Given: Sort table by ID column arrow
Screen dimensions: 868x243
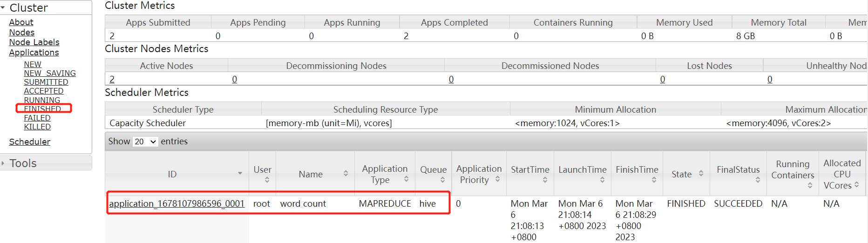Looking at the screenshot, I should point(240,174).
